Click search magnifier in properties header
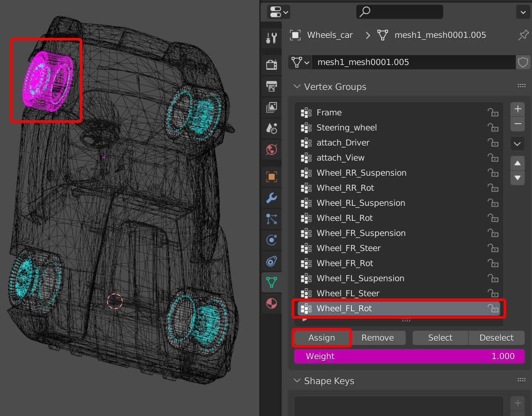The height and width of the screenshot is (416, 532). [x=365, y=12]
